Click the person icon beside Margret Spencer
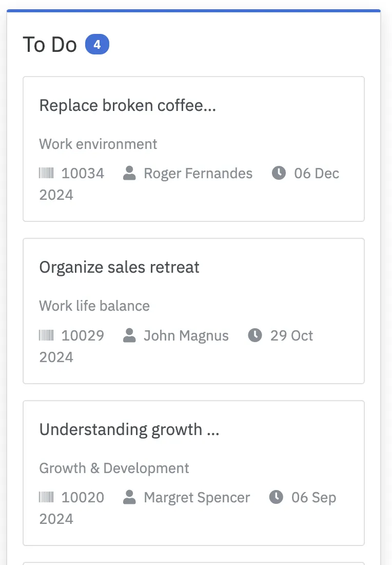392x565 pixels. (129, 497)
